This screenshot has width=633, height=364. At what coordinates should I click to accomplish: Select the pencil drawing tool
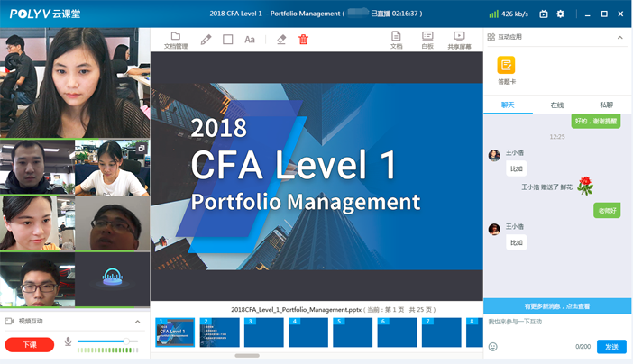(x=206, y=40)
